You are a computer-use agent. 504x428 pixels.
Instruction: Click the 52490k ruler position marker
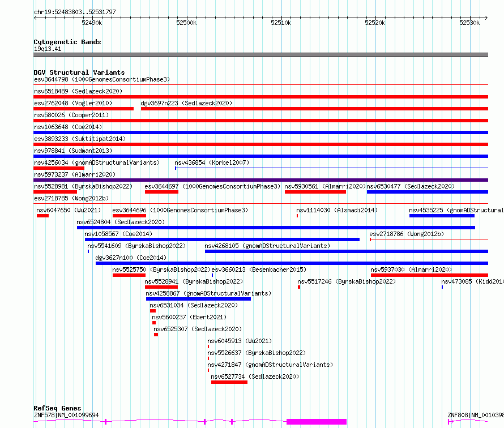click(x=92, y=23)
